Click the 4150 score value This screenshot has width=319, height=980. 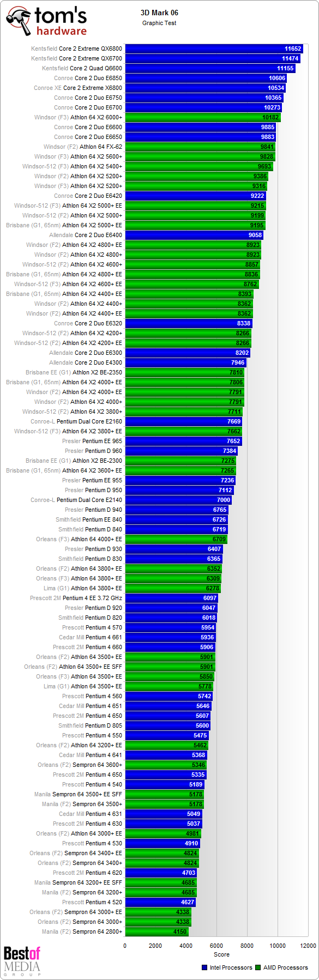point(180,931)
